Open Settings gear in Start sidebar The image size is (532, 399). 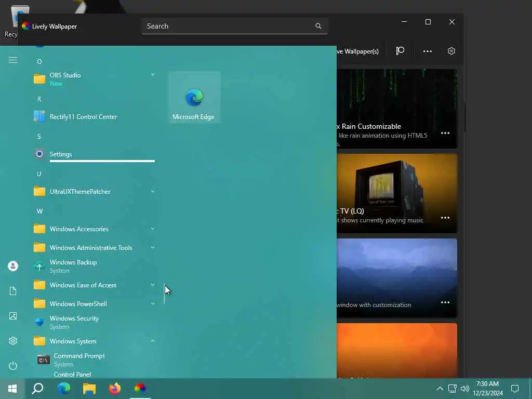[x=13, y=341]
